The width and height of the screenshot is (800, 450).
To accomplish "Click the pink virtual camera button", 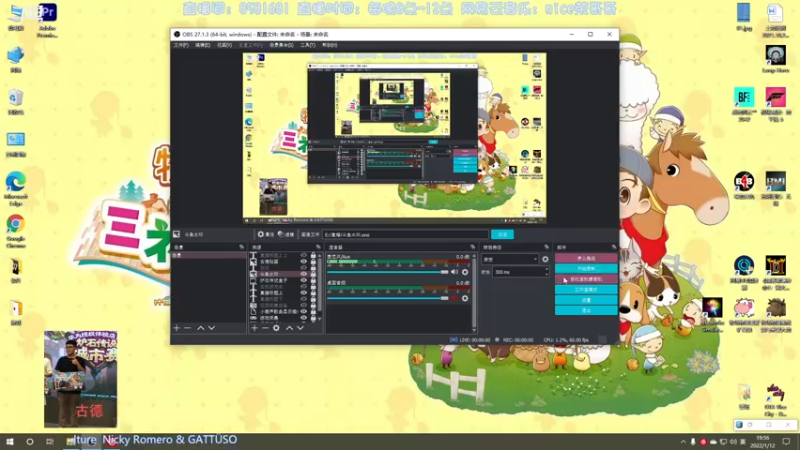I will [586, 279].
